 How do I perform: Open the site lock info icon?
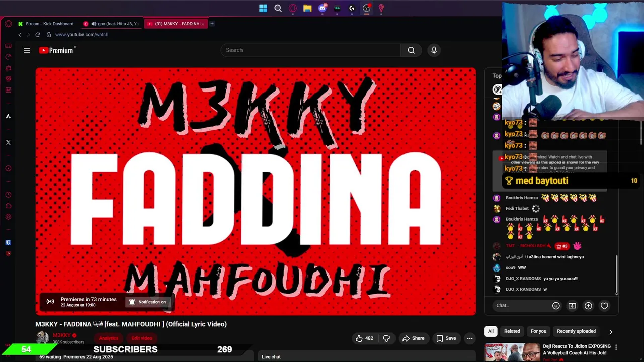point(48,35)
